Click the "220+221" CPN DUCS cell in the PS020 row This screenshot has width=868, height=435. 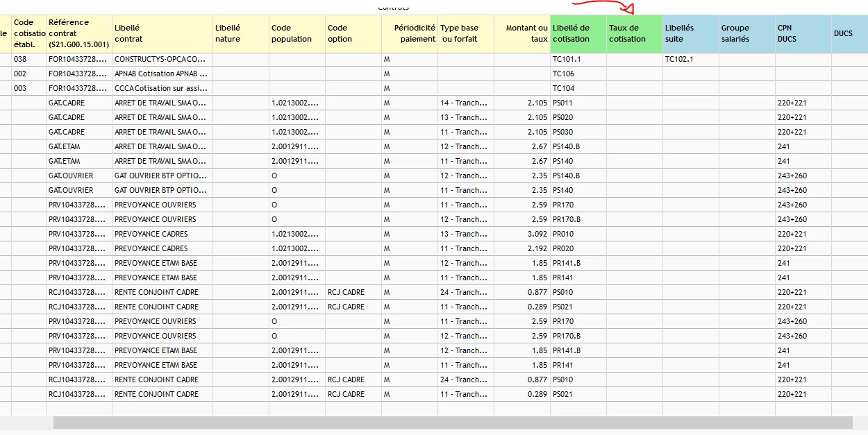tap(803, 118)
